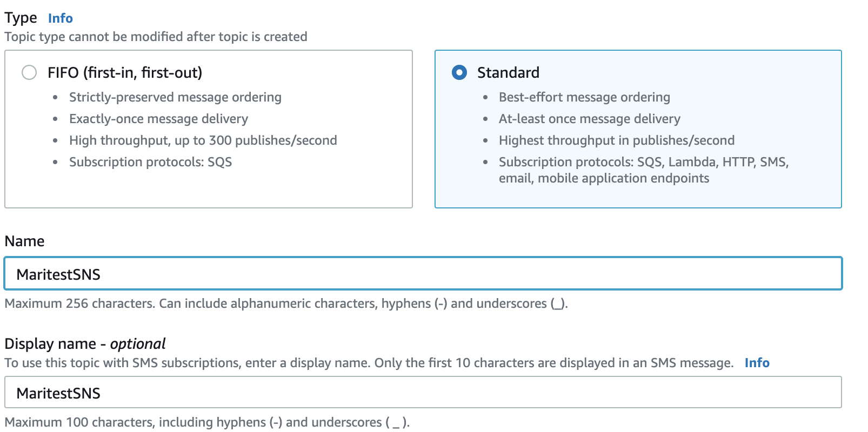This screenshot has width=868, height=432.
Task: Click 'At-least once message delivery' in the Standard card
Action: [x=589, y=119]
